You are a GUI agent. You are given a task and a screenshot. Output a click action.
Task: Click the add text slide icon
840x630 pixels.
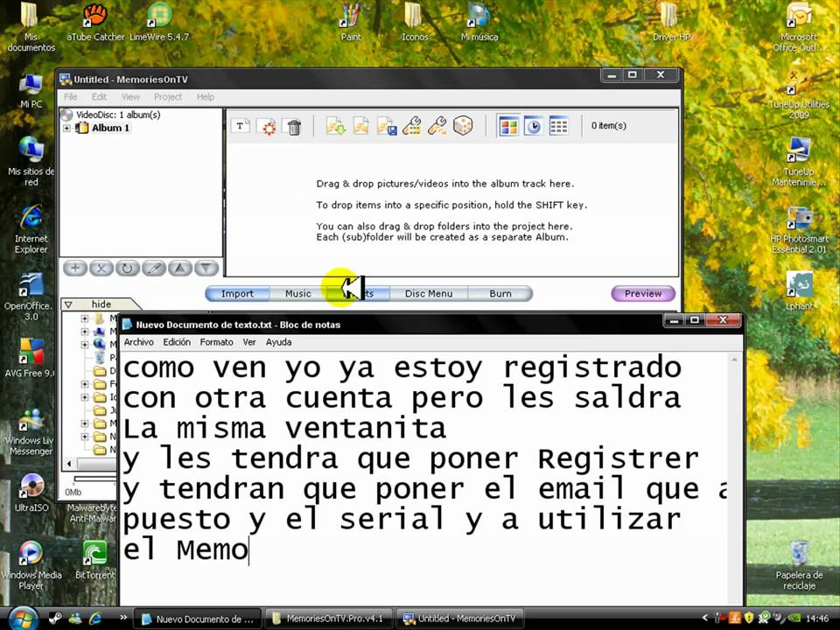(x=240, y=126)
